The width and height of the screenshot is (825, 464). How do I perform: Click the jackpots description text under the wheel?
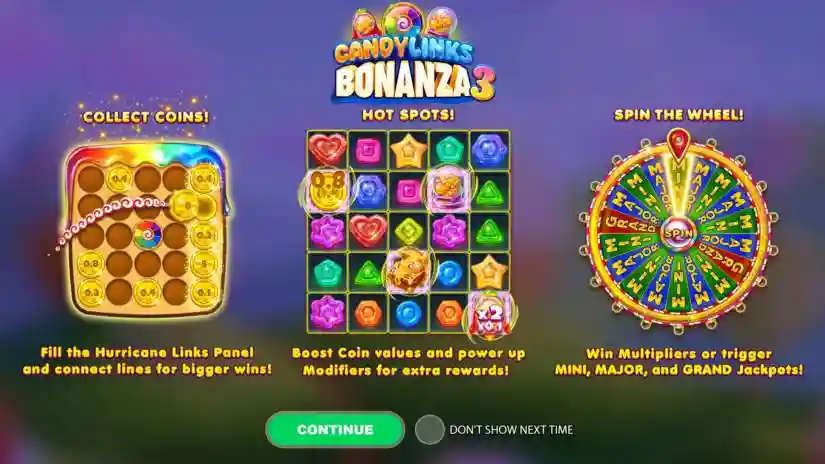coord(679,362)
